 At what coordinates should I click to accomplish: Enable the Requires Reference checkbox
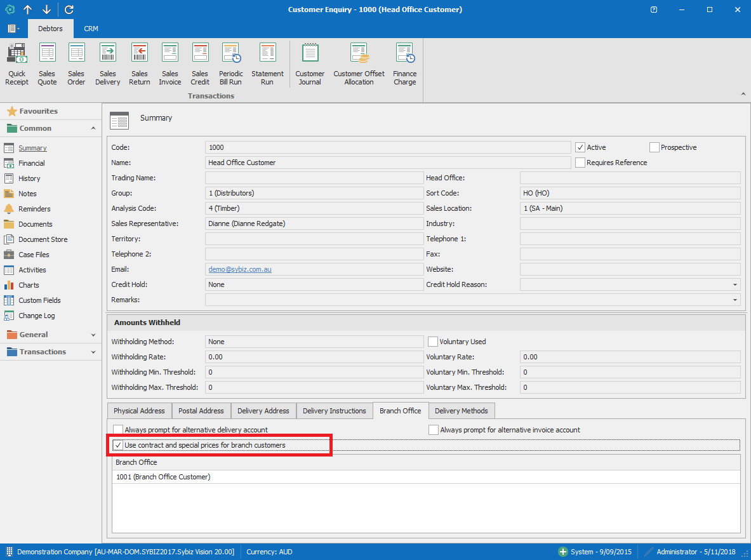click(580, 163)
